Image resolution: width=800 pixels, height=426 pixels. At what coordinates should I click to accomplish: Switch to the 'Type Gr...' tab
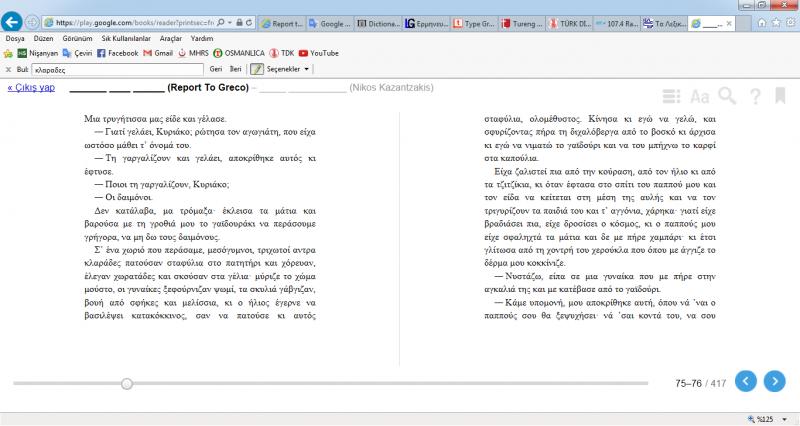pyautogui.click(x=474, y=23)
